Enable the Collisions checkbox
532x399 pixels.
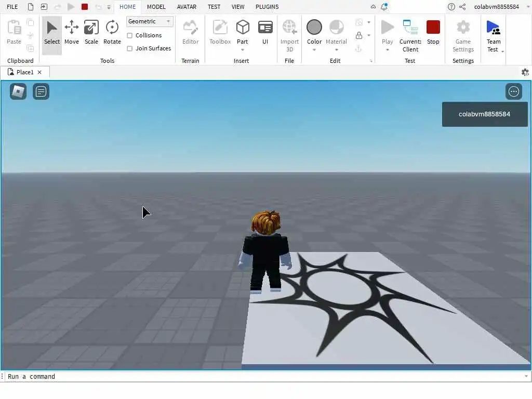[129, 35]
